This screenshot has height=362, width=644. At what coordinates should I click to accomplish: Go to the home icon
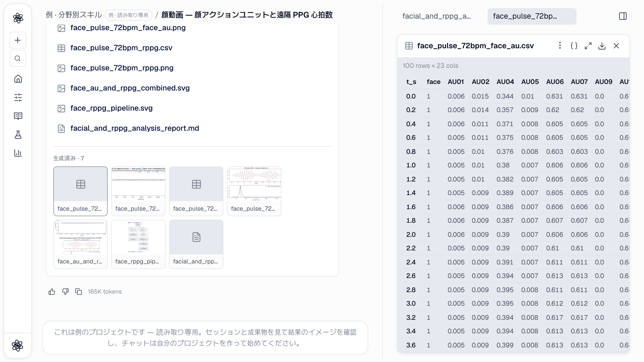click(18, 79)
